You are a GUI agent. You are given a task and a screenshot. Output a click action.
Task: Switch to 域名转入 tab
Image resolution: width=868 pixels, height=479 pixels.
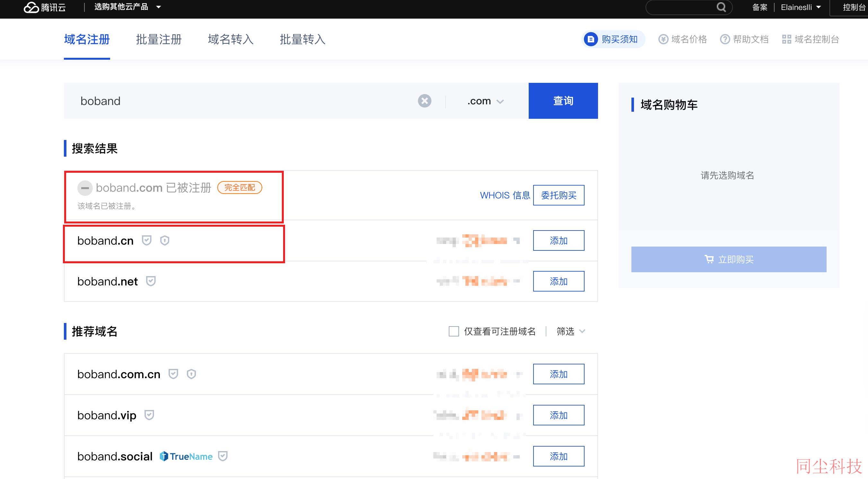tap(231, 39)
